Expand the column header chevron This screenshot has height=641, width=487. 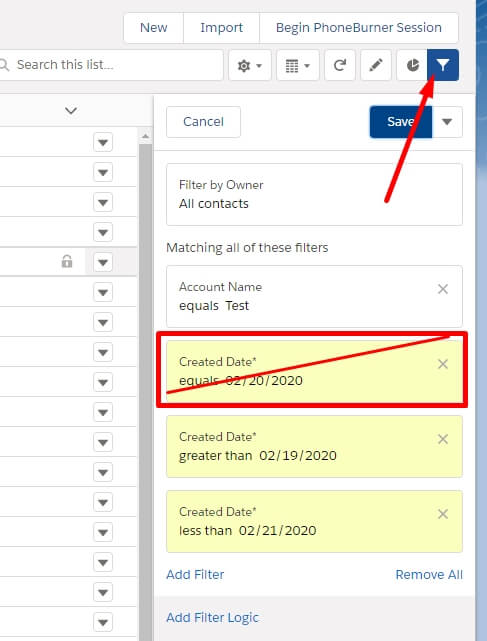(71, 111)
